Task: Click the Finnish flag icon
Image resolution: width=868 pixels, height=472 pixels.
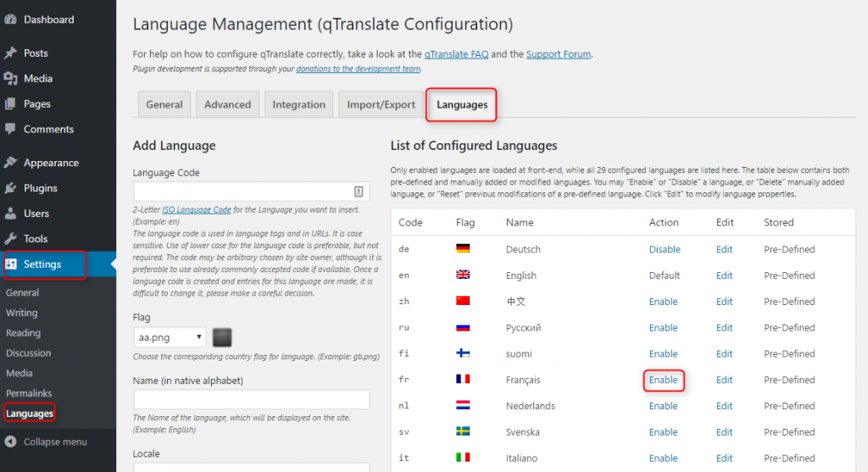Action: (463, 353)
